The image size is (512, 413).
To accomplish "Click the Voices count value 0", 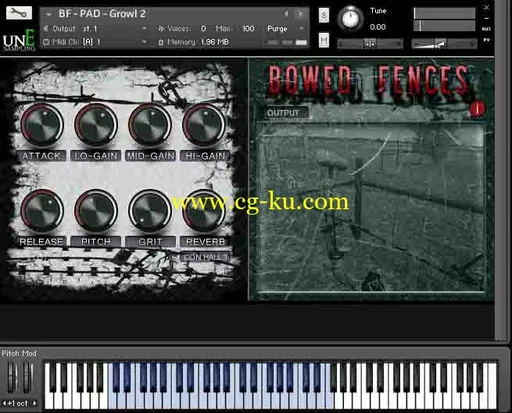I will [203, 29].
